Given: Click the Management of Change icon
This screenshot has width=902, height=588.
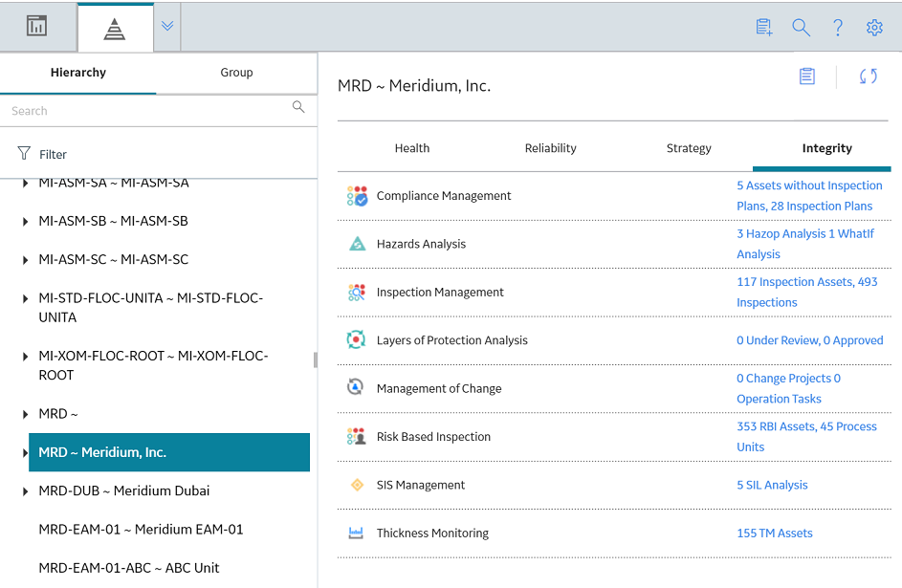Looking at the screenshot, I should pos(356,387).
